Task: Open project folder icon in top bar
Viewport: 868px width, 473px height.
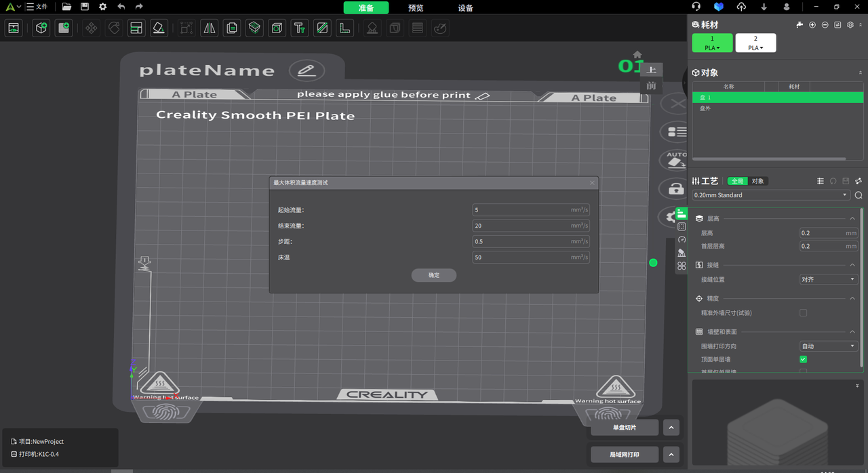Action: 66,7
